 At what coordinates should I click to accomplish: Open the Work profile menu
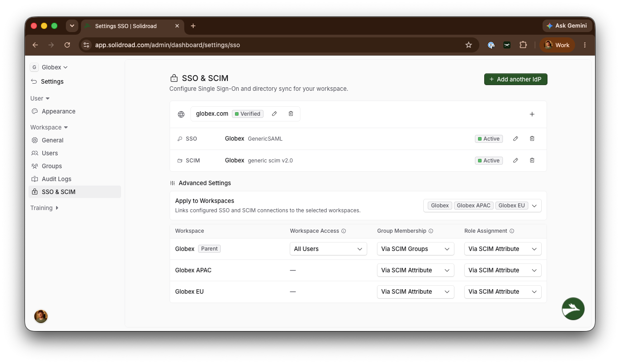point(557,45)
